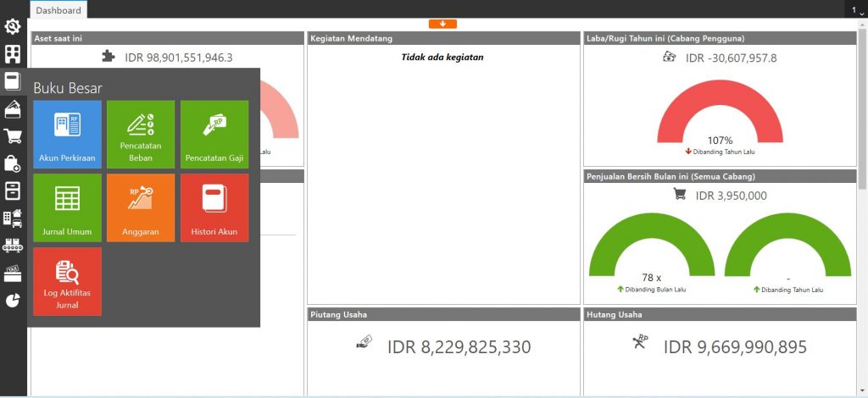
Task: Click the Buku Besar calculator sidebar icon
Action: coord(13,81)
